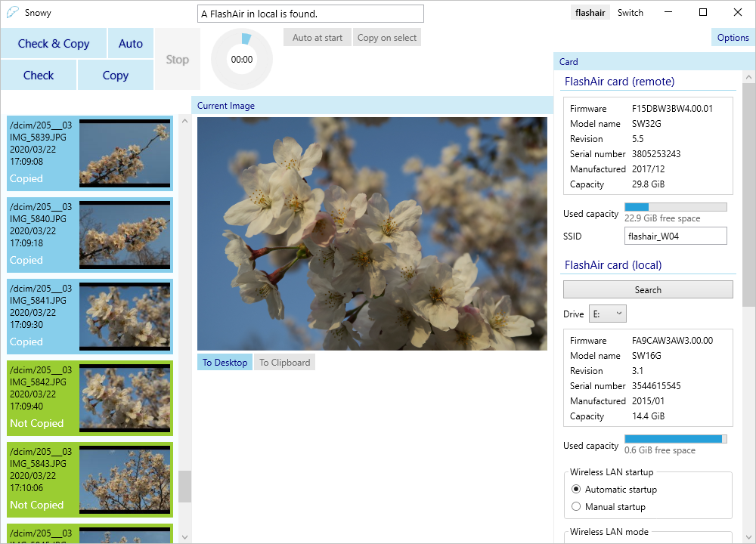Click the FlashAir card (local) heading
The width and height of the screenshot is (756, 544).
point(613,265)
